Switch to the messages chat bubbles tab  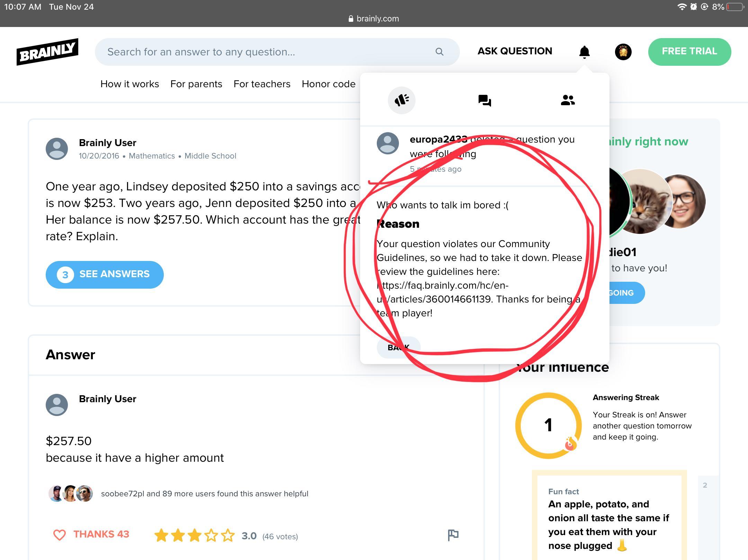tap(484, 100)
